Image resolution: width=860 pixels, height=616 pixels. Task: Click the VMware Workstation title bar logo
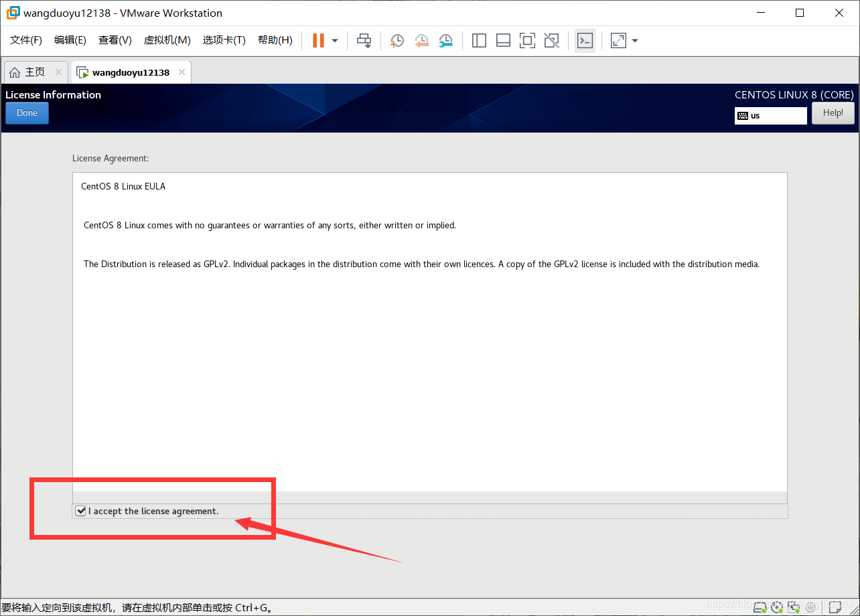click(x=13, y=13)
